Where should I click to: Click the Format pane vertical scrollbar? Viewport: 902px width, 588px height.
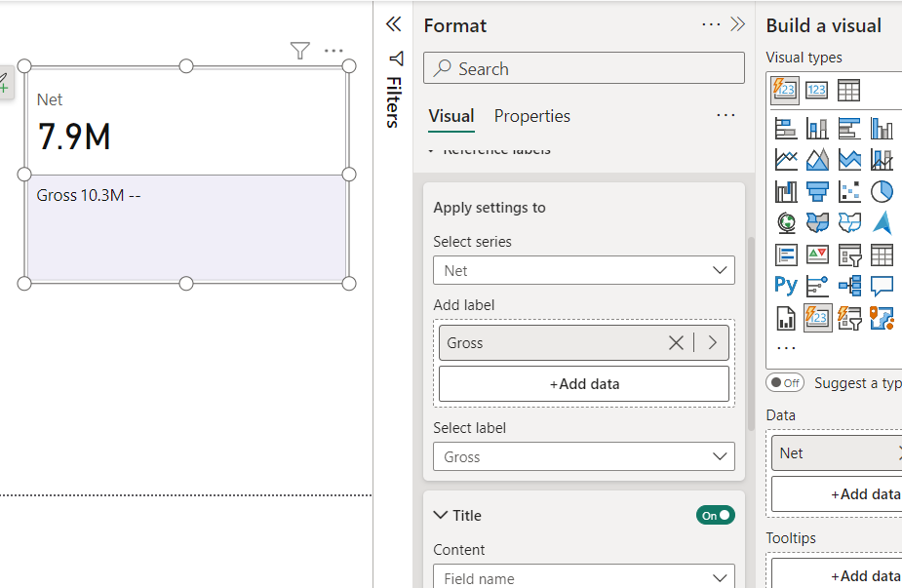point(751,333)
